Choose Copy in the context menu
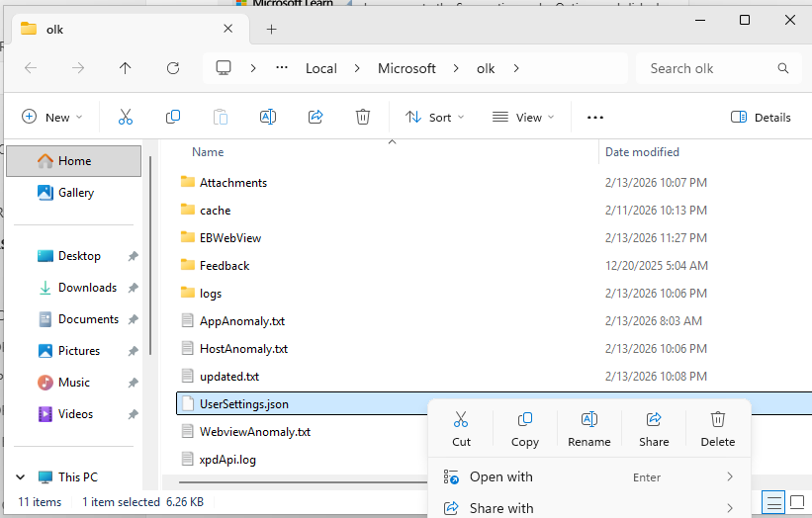Viewport: 812px width, 518px height. (x=525, y=429)
